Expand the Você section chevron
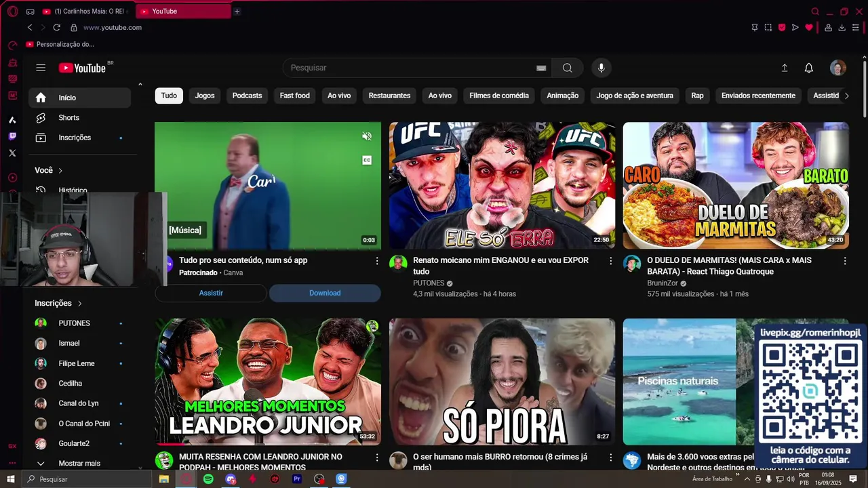 point(60,171)
